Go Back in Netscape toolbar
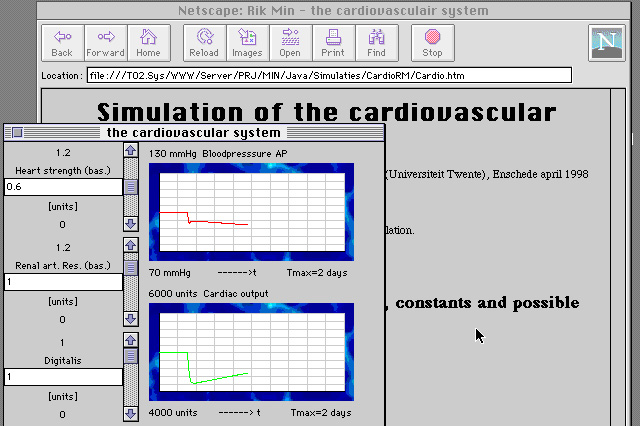The width and height of the screenshot is (640, 426). (x=62, y=43)
